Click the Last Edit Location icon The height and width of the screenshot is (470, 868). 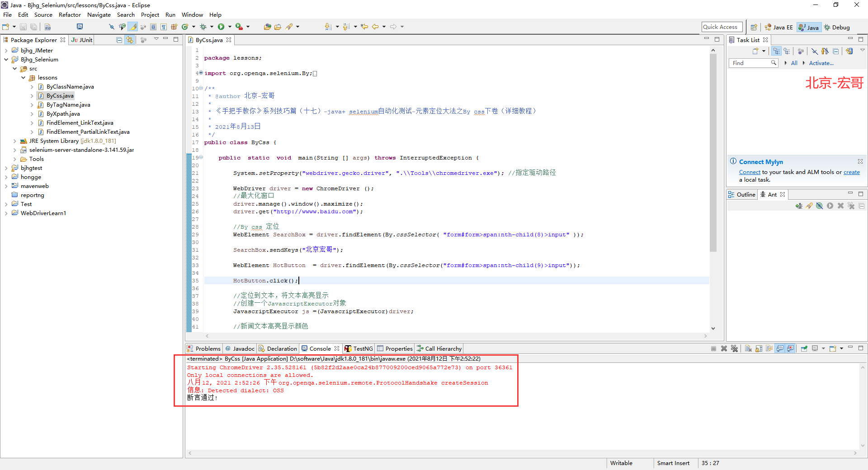[x=364, y=27]
